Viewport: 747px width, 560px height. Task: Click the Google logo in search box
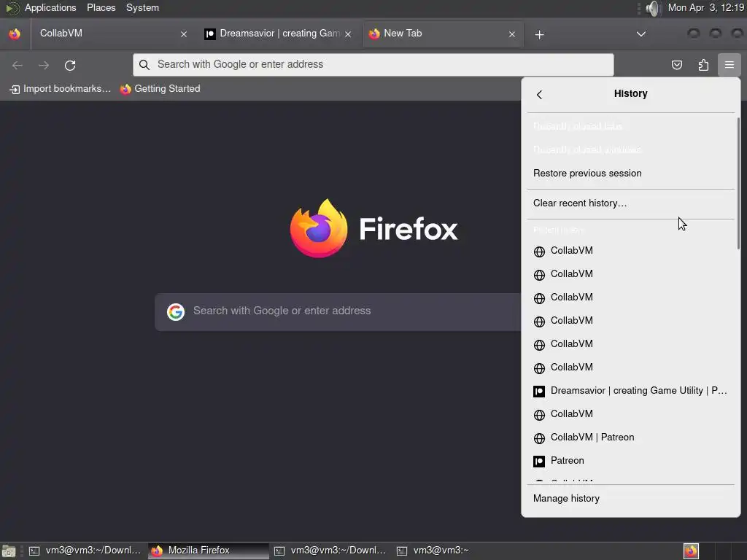pos(176,312)
